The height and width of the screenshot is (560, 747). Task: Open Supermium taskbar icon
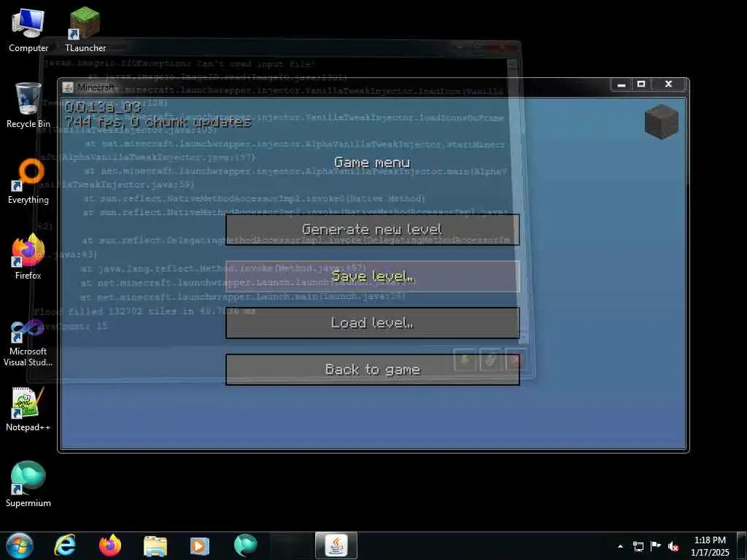[x=245, y=545]
